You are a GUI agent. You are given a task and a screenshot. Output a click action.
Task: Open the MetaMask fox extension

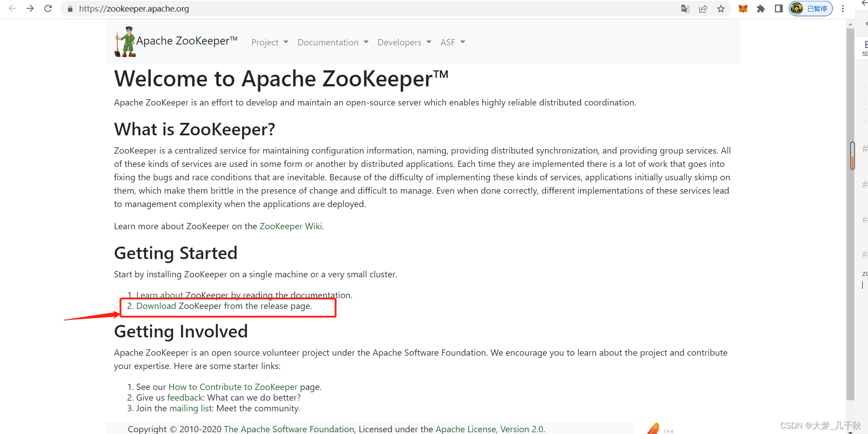tap(743, 9)
